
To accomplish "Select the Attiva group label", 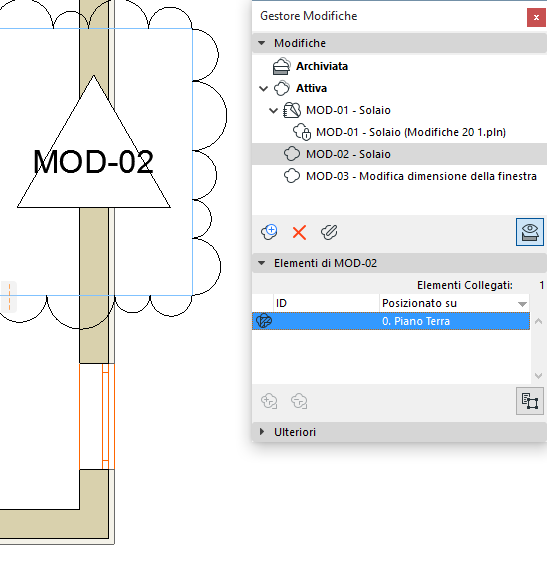I will pyautogui.click(x=312, y=89).
